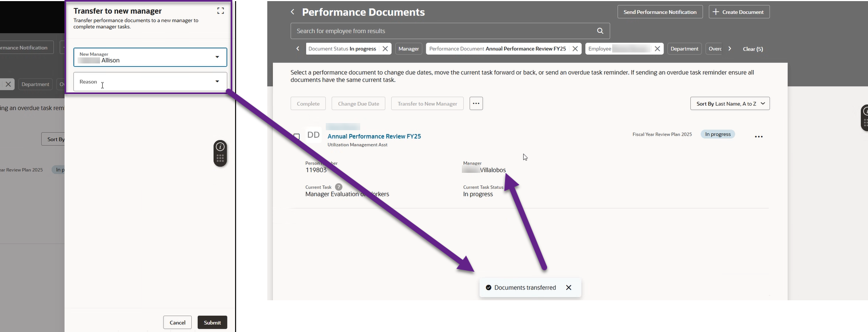Open Department filter chip on Performance Documents page
Viewport: 868px width, 332px height.
coord(684,49)
